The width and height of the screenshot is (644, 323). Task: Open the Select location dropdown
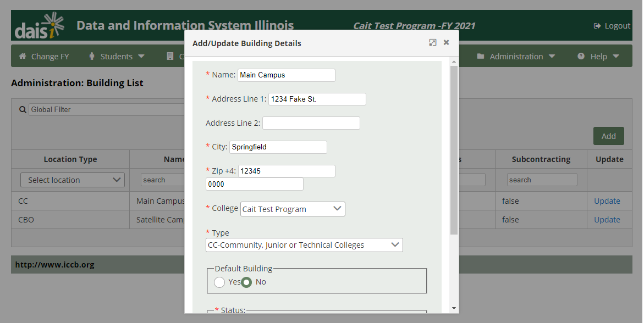click(x=72, y=180)
